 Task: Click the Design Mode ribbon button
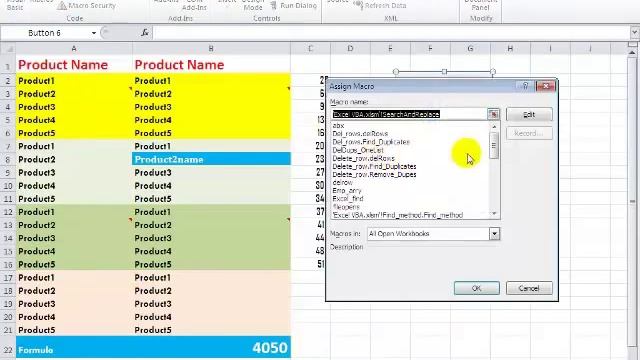(x=253, y=5)
